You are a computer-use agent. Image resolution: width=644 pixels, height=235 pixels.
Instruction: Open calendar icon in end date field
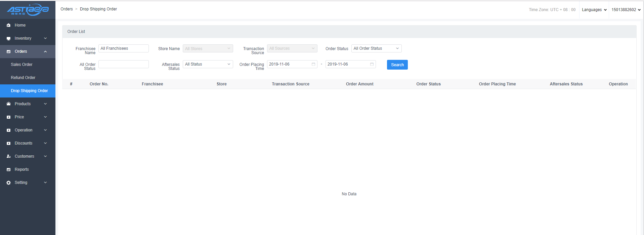click(x=372, y=64)
